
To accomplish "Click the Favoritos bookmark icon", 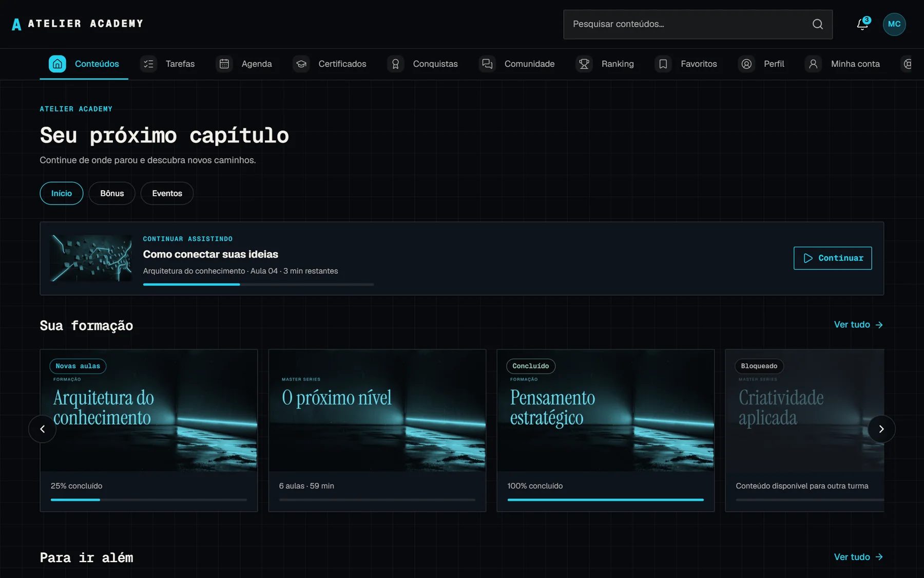I will (663, 64).
